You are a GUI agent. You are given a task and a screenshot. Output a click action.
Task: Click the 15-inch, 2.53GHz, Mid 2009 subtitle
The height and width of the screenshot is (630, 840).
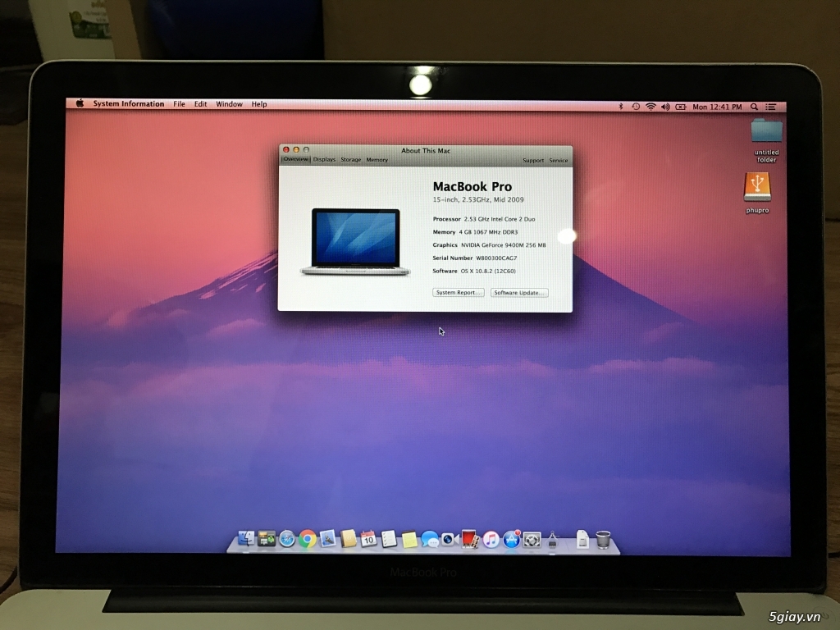(478, 199)
